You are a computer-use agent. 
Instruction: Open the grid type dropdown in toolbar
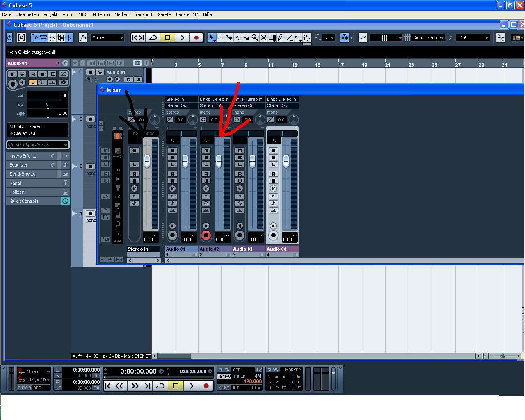point(386,38)
